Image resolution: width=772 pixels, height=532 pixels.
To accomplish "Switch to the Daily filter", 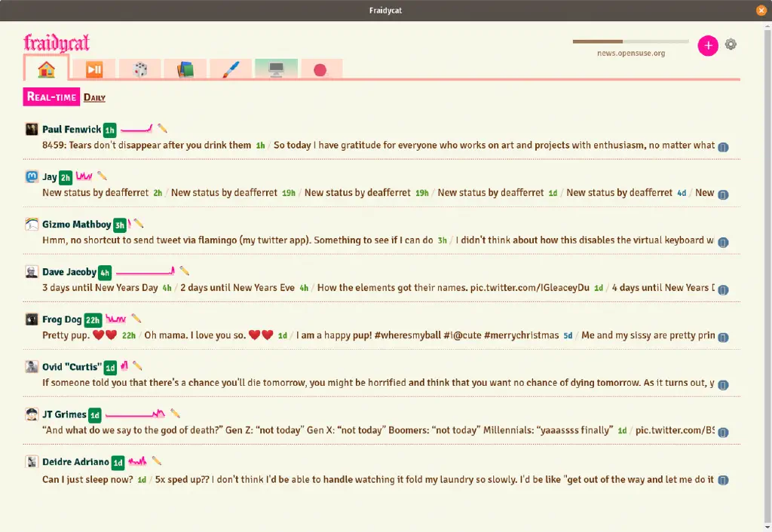I will tap(94, 97).
